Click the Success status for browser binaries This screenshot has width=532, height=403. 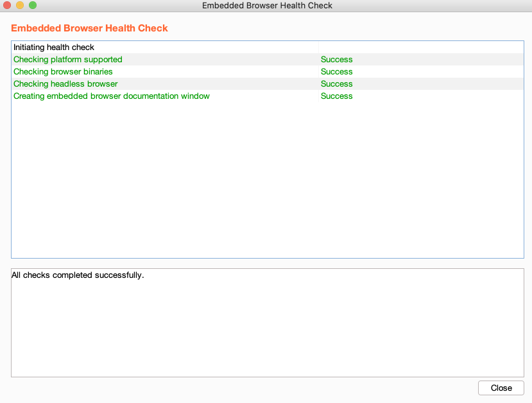336,71
